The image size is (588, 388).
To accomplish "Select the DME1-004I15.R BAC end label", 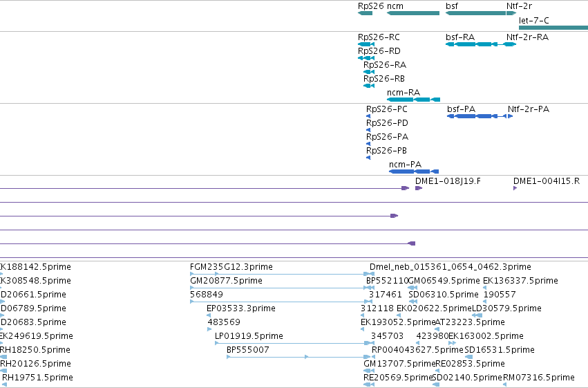I will click(x=547, y=181).
